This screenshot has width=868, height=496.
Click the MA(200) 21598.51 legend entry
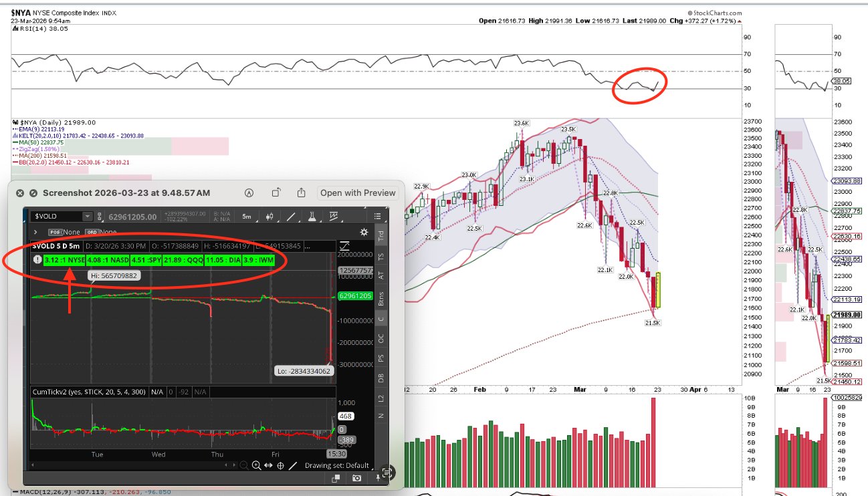(39, 156)
